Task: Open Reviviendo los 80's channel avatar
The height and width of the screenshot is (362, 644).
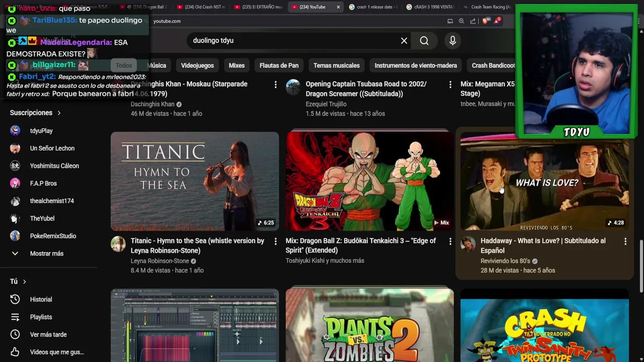Action: 468,244
